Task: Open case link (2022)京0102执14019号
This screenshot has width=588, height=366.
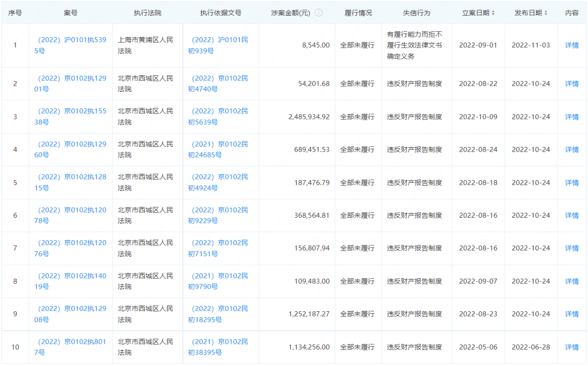Action: click(70, 281)
